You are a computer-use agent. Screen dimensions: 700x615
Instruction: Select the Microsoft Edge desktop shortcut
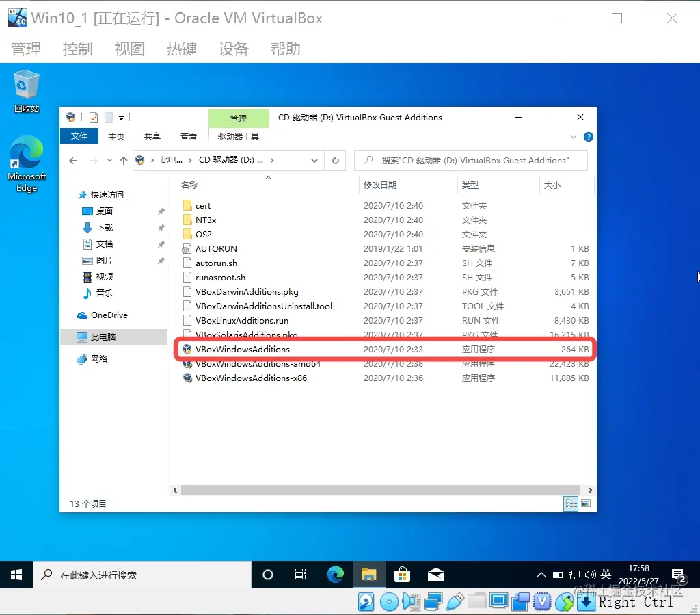pos(27,164)
